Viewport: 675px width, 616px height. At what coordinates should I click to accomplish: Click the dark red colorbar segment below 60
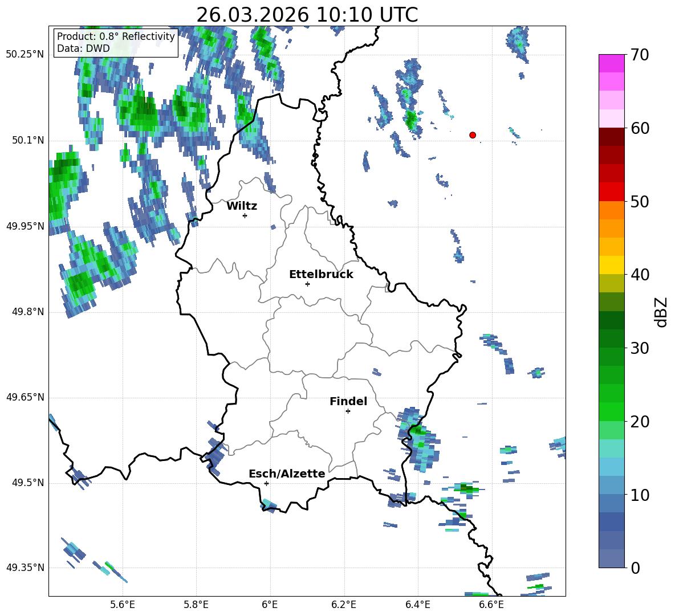point(611,137)
